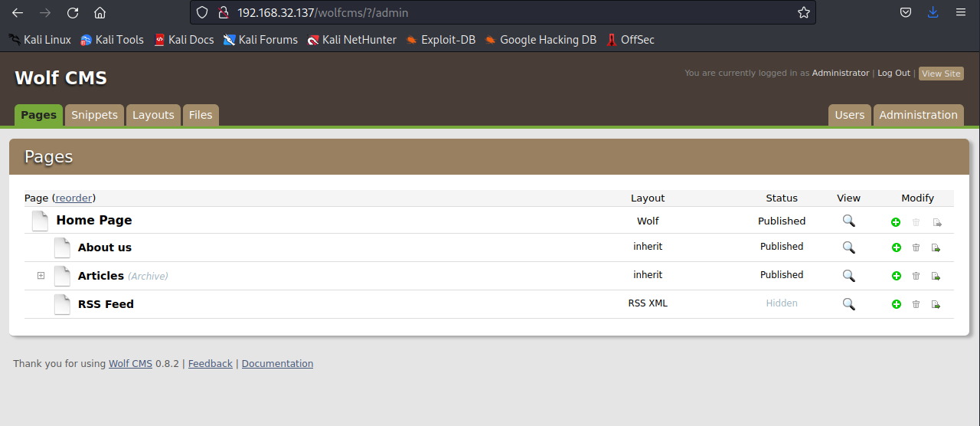The width and height of the screenshot is (980, 426).
Task: Open Kali Linux bookmark
Action: coord(40,40)
